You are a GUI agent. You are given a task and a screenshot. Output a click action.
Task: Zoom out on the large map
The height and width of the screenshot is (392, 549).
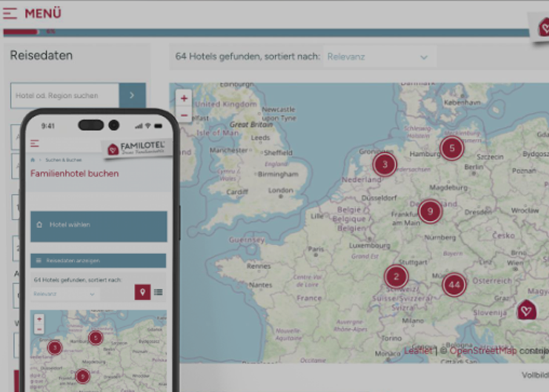[x=184, y=114]
